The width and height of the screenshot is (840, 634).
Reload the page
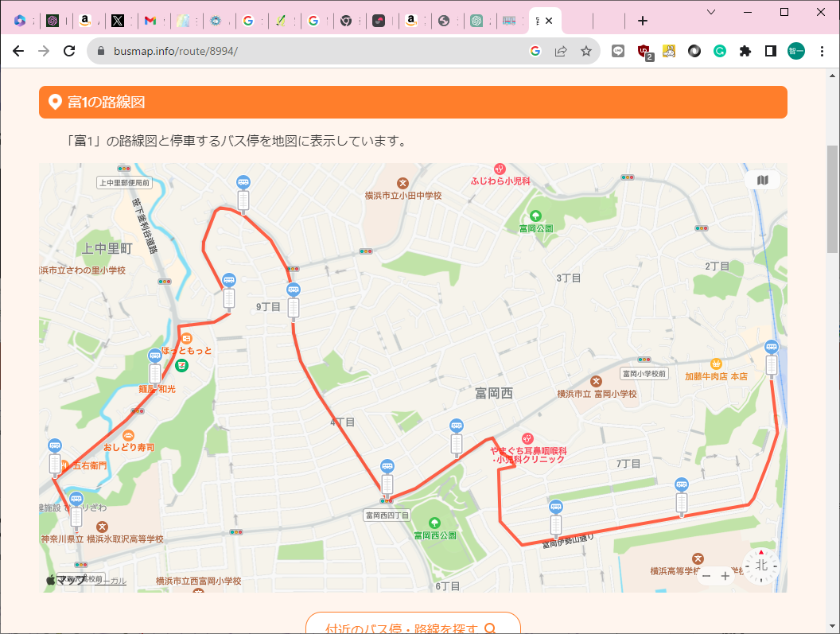point(69,51)
